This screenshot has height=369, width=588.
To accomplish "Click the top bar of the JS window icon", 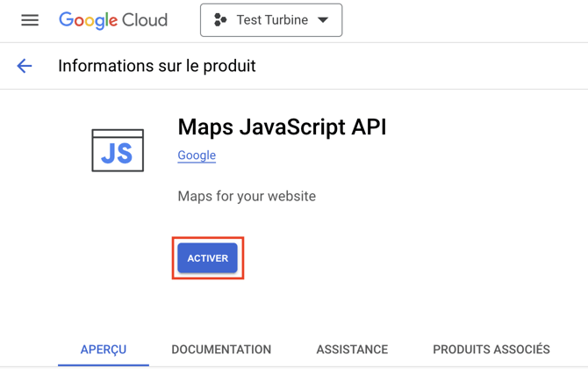I will tap(118, 134).
